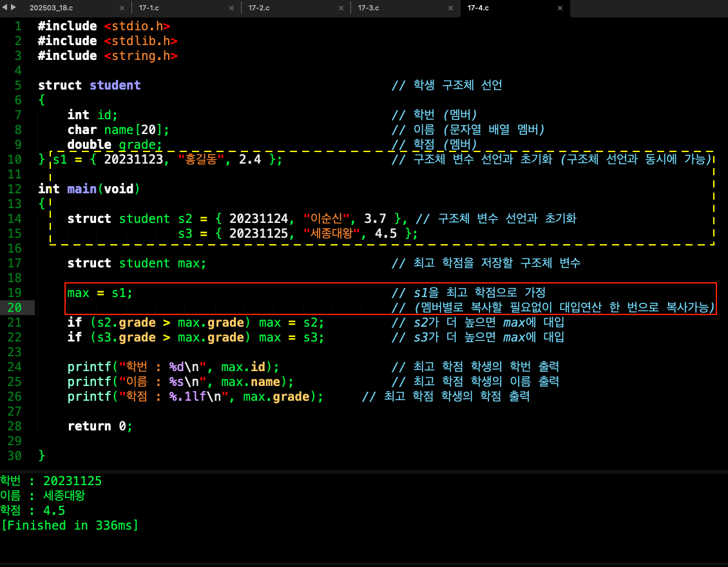Close the 17-1.c tab
The width and height of the screenshot is (728, 567).
click(232, 8)
